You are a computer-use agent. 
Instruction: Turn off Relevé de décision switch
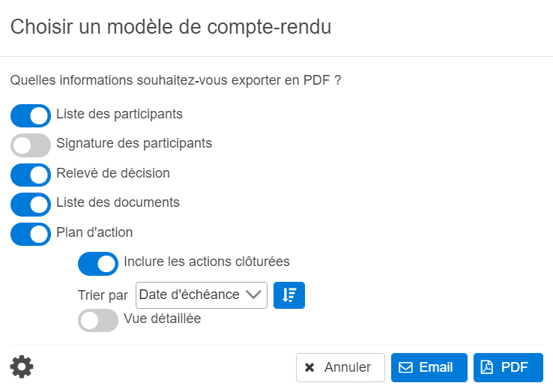(31, 175)
